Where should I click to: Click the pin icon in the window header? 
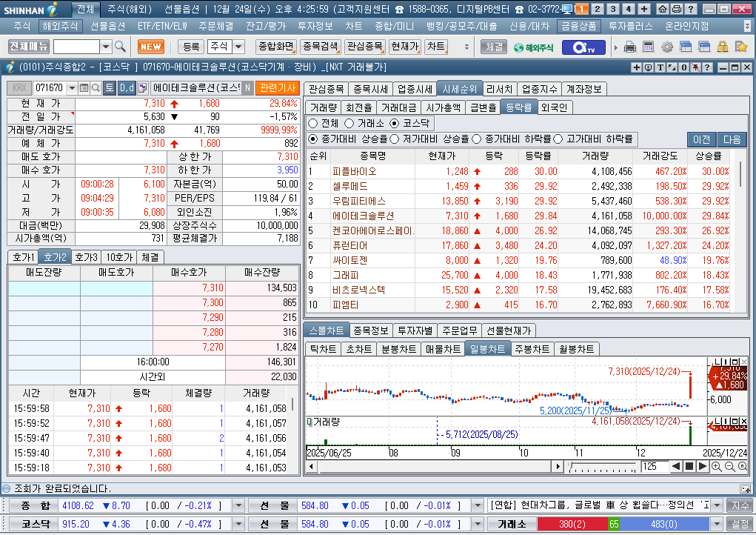coord(696,67)
